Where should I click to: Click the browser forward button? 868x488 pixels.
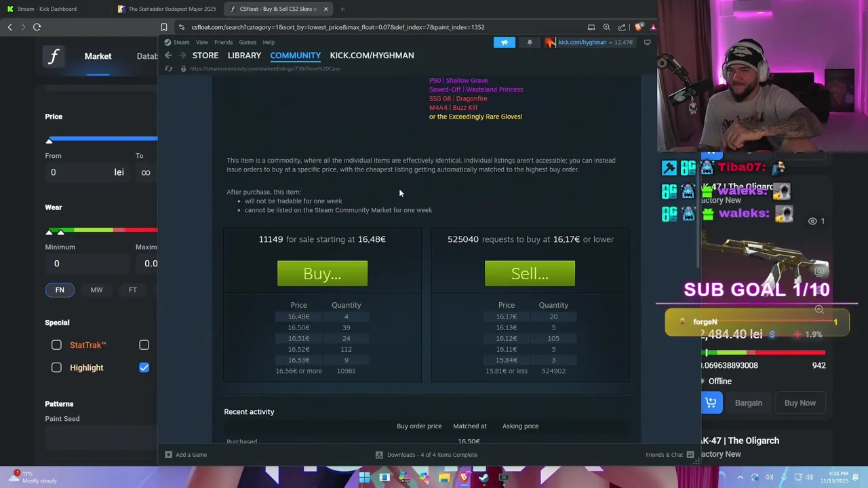click(23, 27)
